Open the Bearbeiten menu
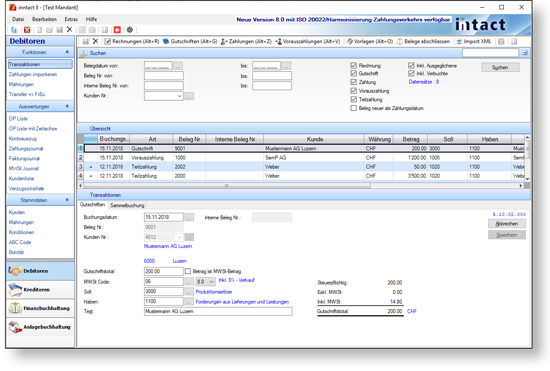 click(x=44, y=19)
